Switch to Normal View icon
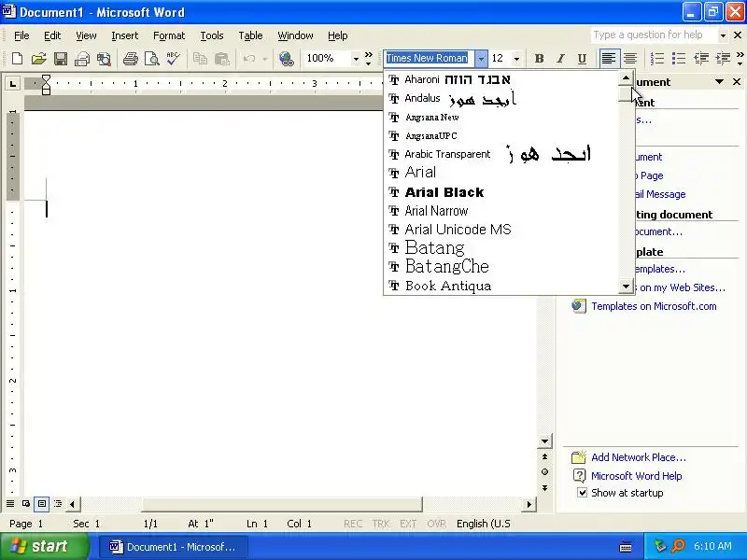 click(10, 503)
